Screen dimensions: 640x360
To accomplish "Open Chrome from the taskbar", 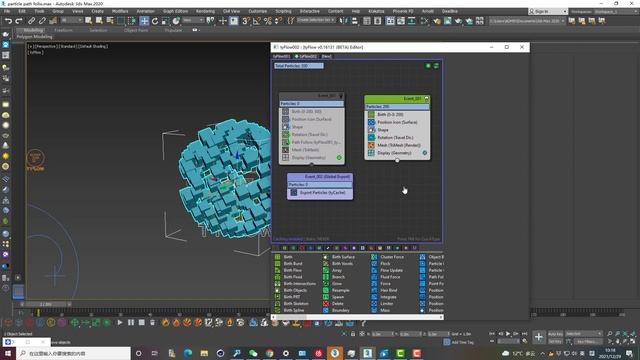I will coord(269,353).
